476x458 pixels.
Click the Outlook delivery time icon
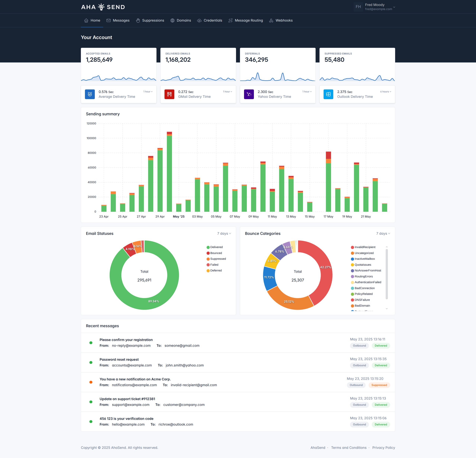coord(328,94)
